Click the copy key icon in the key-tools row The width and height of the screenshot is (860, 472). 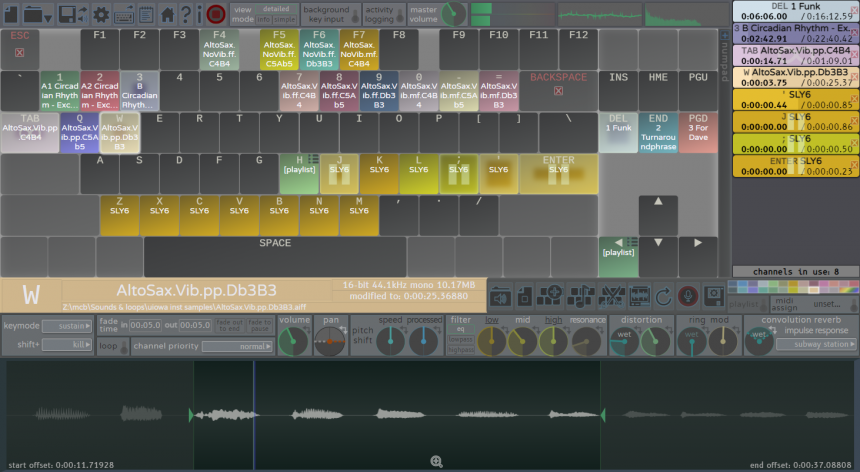tap(525, 297)
